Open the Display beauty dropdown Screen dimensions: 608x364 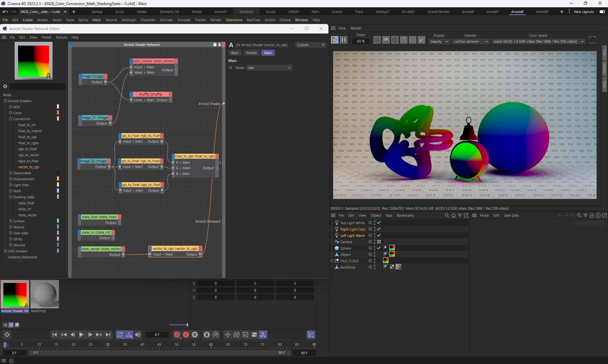point(439,41)
